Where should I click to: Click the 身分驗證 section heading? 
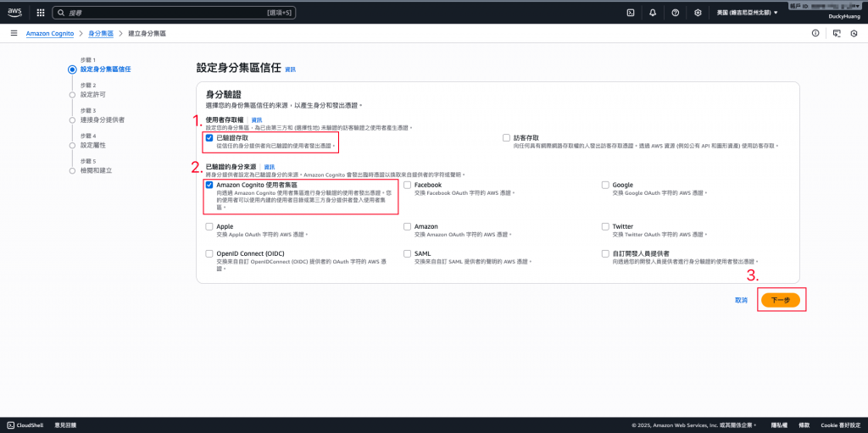[223, 95]
